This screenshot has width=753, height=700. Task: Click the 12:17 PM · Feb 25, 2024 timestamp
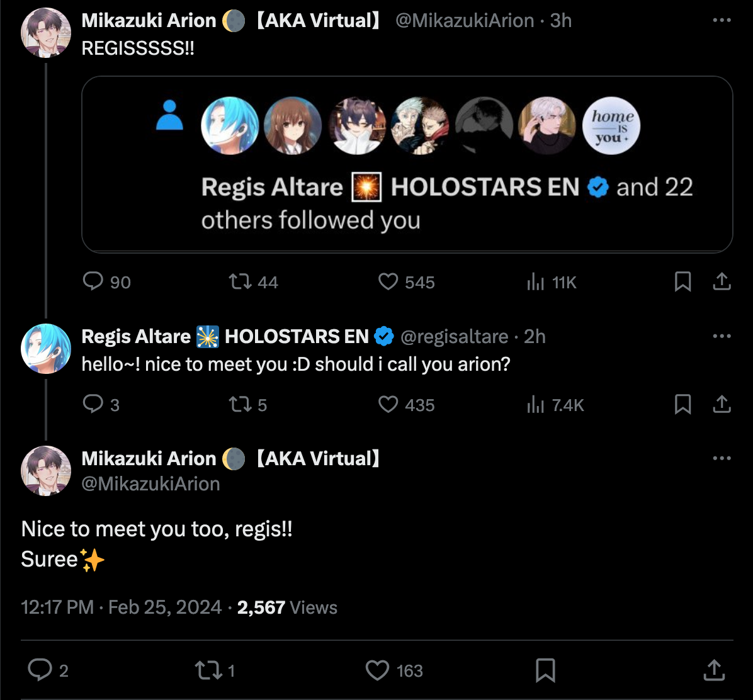pyautogui.click(x=122, y=607)
